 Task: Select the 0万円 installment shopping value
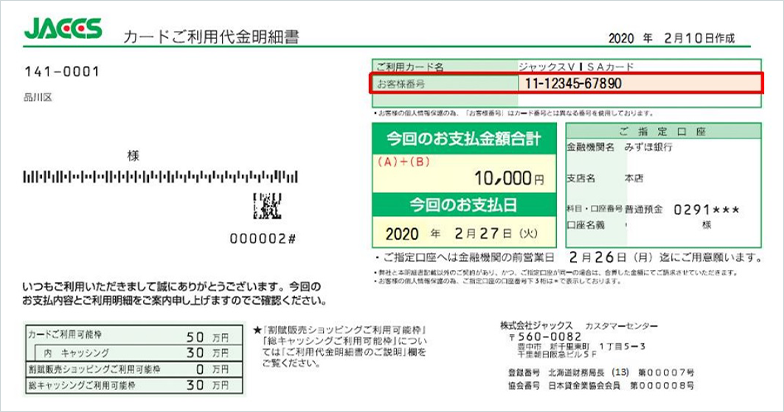coord(212,370)
